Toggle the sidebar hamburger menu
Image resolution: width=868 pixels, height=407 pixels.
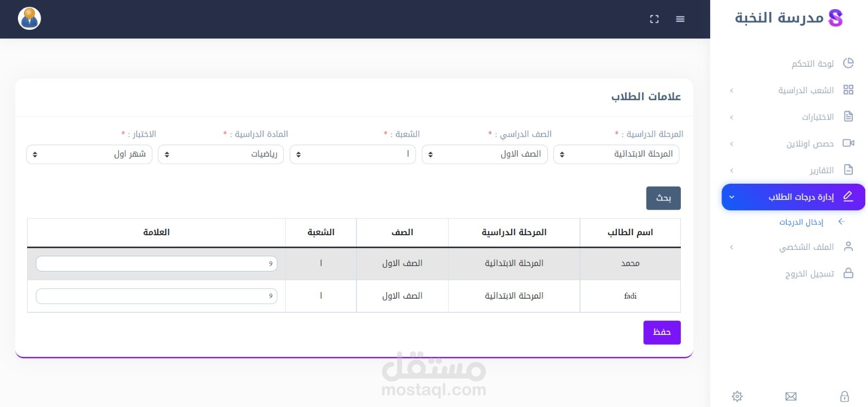[680, 19]
